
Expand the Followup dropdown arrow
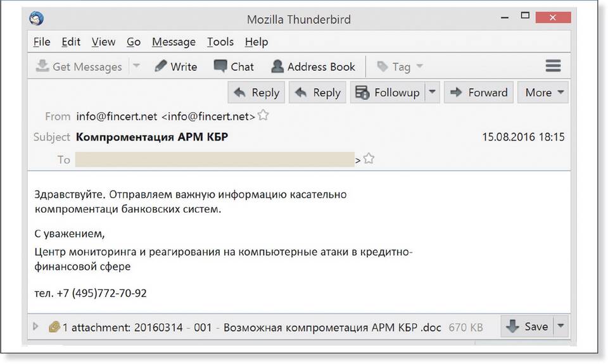pos(433,92)
